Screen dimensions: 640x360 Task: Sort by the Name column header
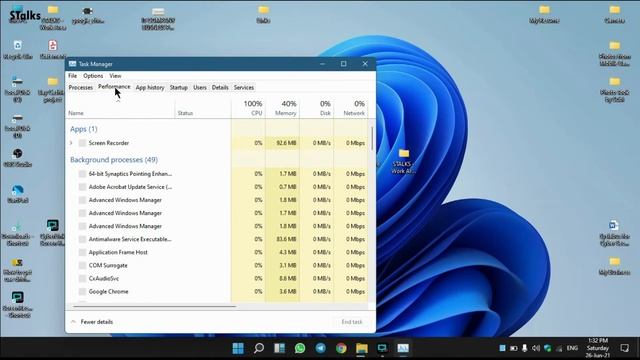point(120,108)
